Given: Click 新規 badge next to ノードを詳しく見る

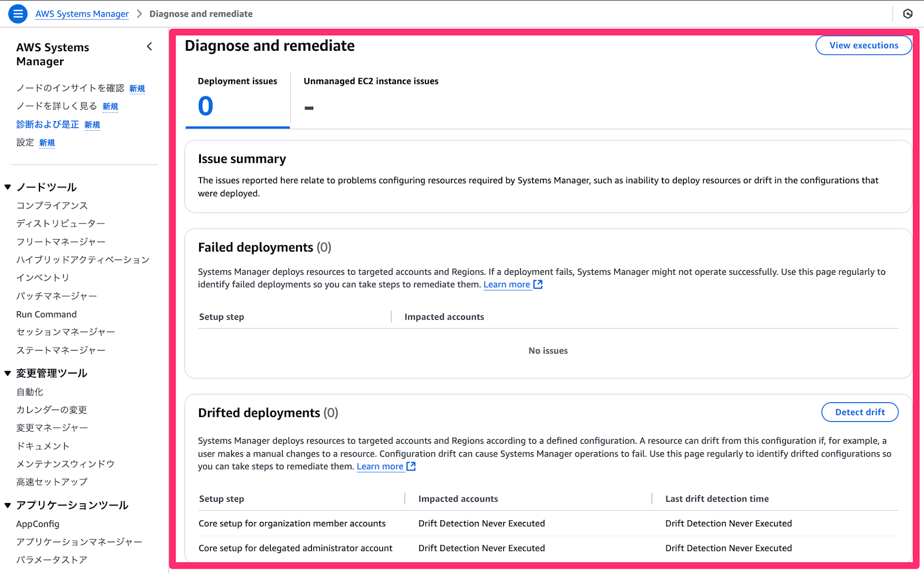Looking at the screenshot, I should coord(110,107).
